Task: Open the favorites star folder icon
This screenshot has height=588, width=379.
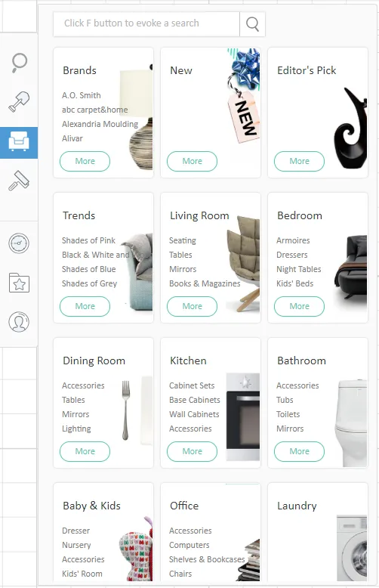Action: pyautogui.click(x=19, y=283)
